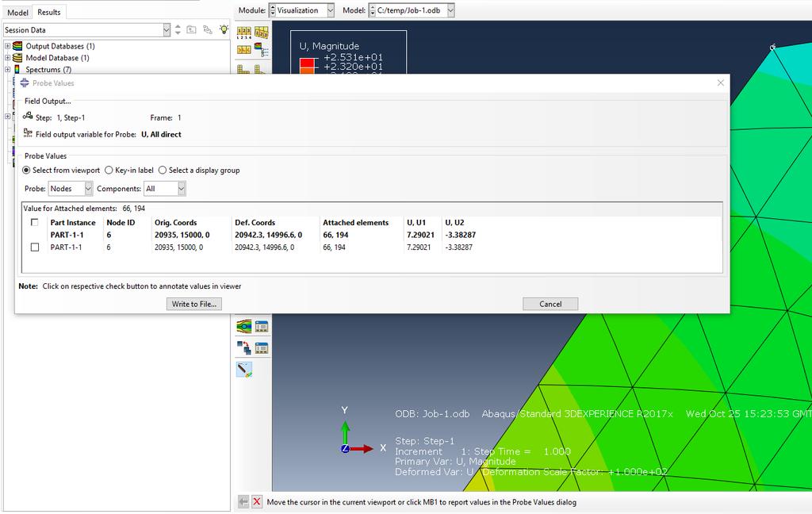The width and height of the screenshot is (812, 514).
Task: Click the tree hierarchy icon in results toolbar
Action: pos(208,30)
